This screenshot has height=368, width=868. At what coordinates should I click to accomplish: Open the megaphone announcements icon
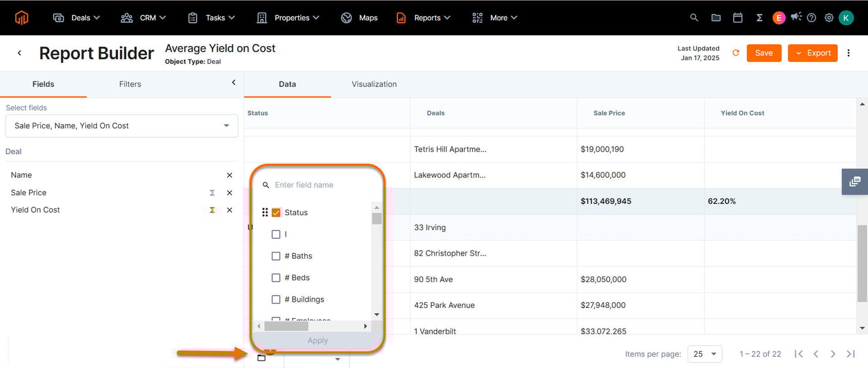796,17
